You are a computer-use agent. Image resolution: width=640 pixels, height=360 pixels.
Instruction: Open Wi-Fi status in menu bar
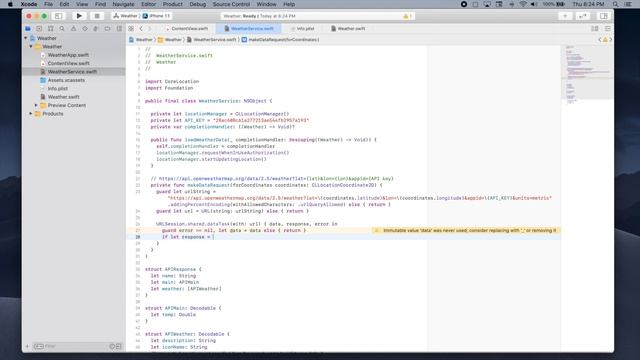(523, 4)
